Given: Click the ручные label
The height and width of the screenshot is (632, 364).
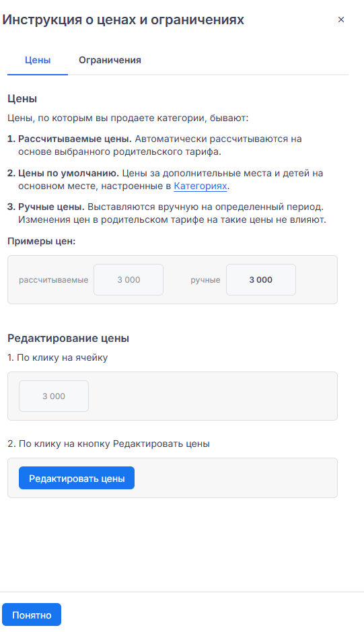Looking at the screenshot, I should click(x=205, y=280).
